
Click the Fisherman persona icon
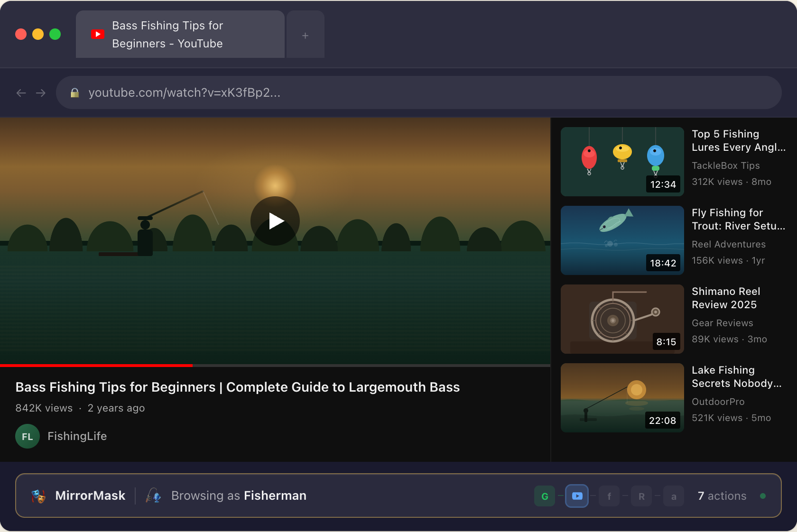[x=153, y=495]
